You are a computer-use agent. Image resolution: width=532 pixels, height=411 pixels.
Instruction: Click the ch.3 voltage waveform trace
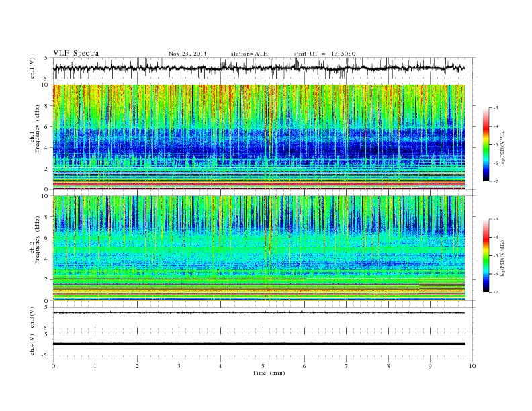(259, 312)
